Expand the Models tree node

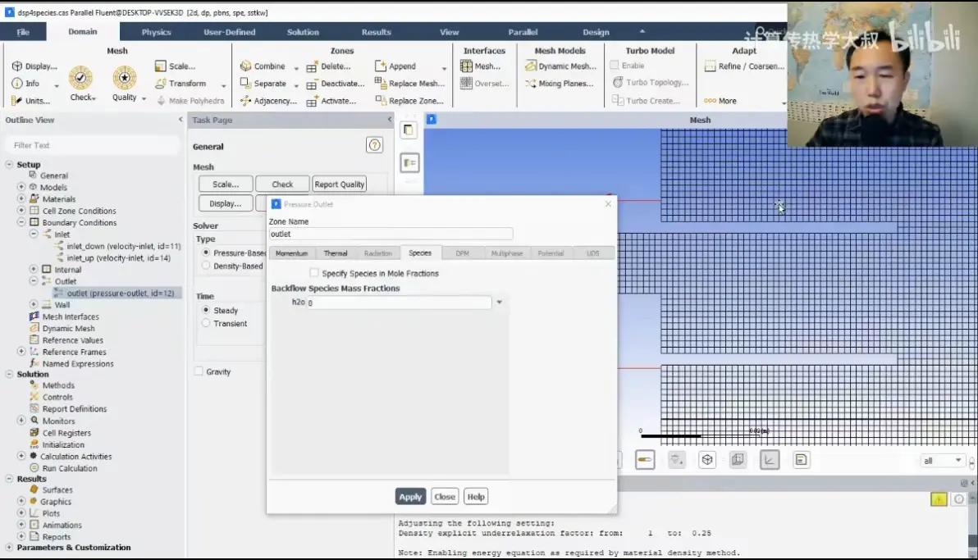(21, 187)
